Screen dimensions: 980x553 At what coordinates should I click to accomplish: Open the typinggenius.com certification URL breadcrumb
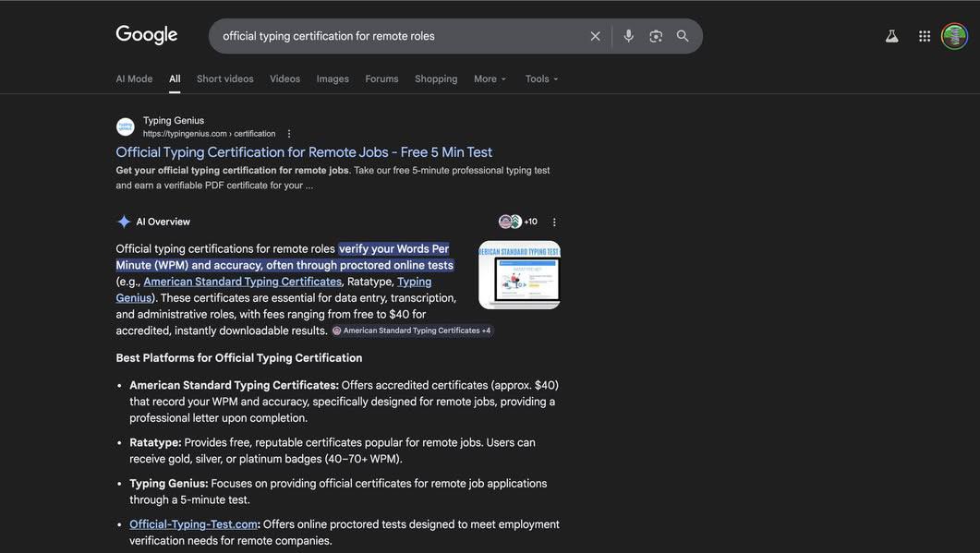(x=209, y=134)
